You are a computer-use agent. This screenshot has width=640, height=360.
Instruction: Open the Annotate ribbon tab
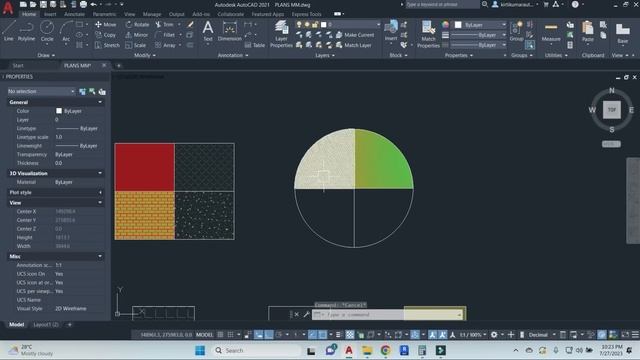coord(74,14)
